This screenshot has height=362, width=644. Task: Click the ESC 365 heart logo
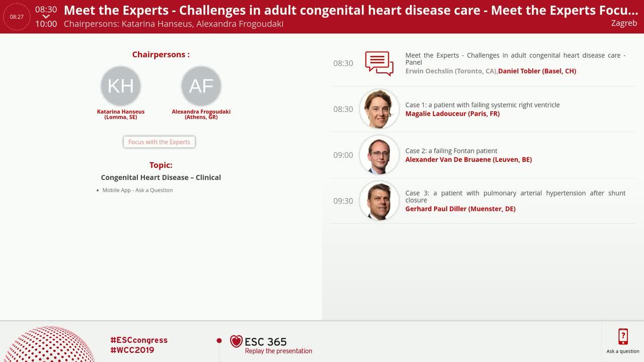click(236, 341)
